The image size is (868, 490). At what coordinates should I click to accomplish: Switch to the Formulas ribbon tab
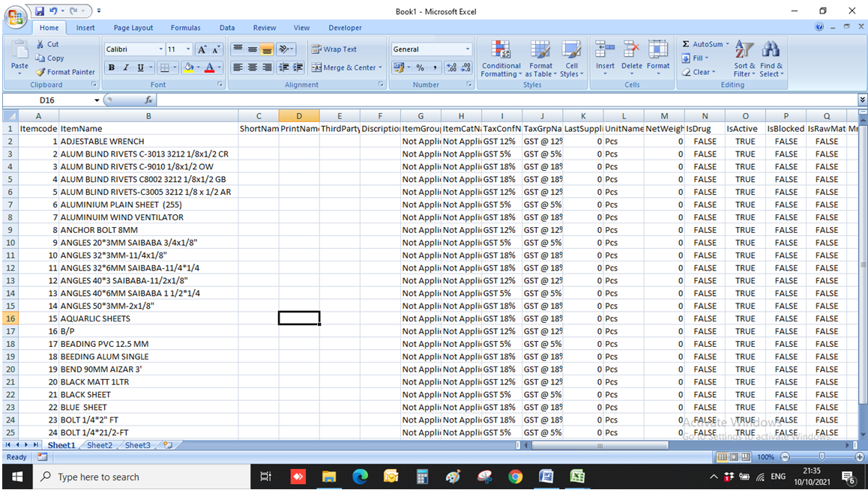185,27
